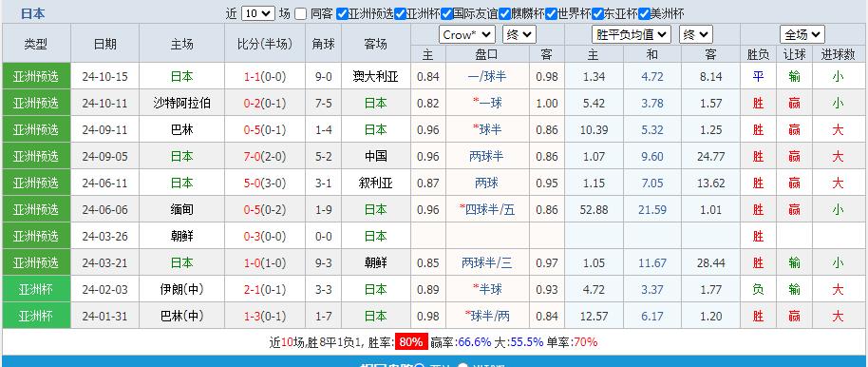Click the 两球半/三 handicap cell

486,262
